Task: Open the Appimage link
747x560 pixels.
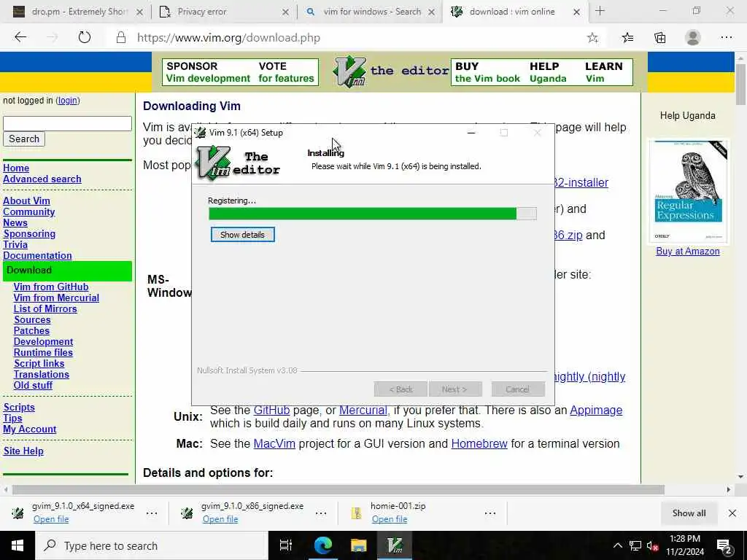Action: click(x=596, y=411)
